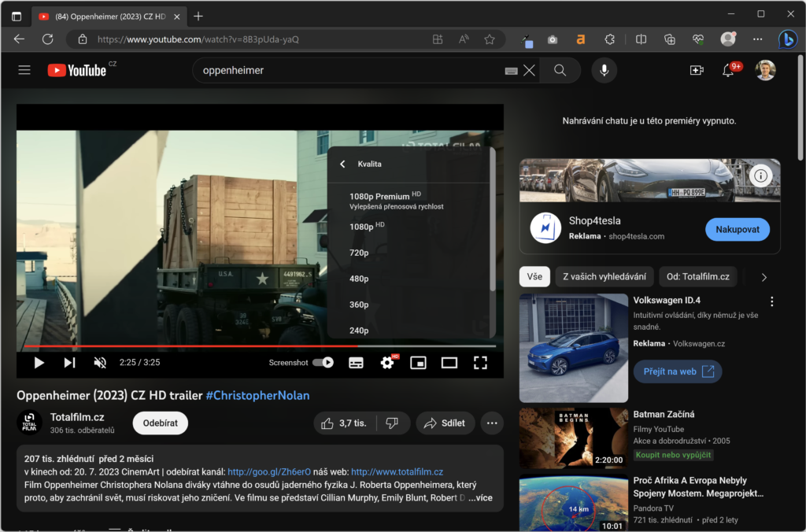Open the Totalfilm.cz channel avatar
The image size is (806, 532).
point(30,423)
